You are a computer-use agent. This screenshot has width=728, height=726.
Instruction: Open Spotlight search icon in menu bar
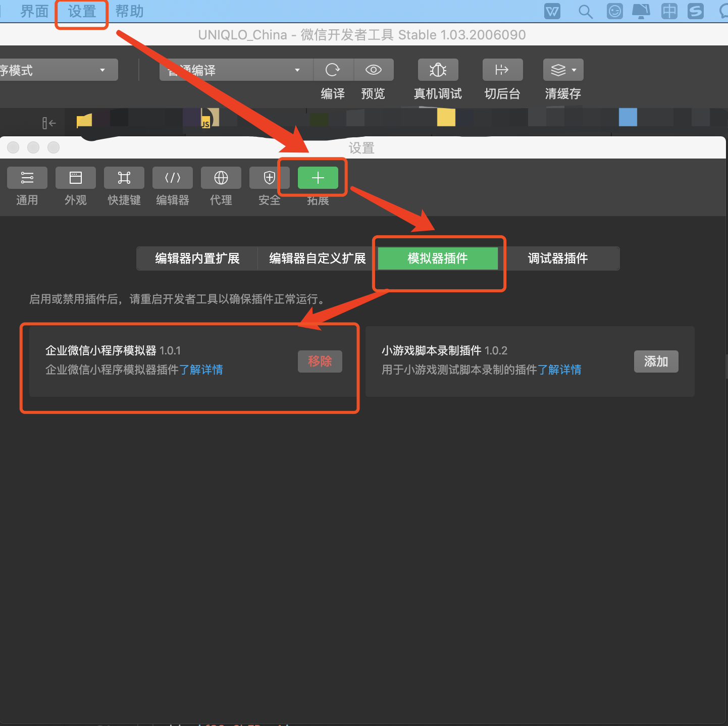(x=586, y=11)
